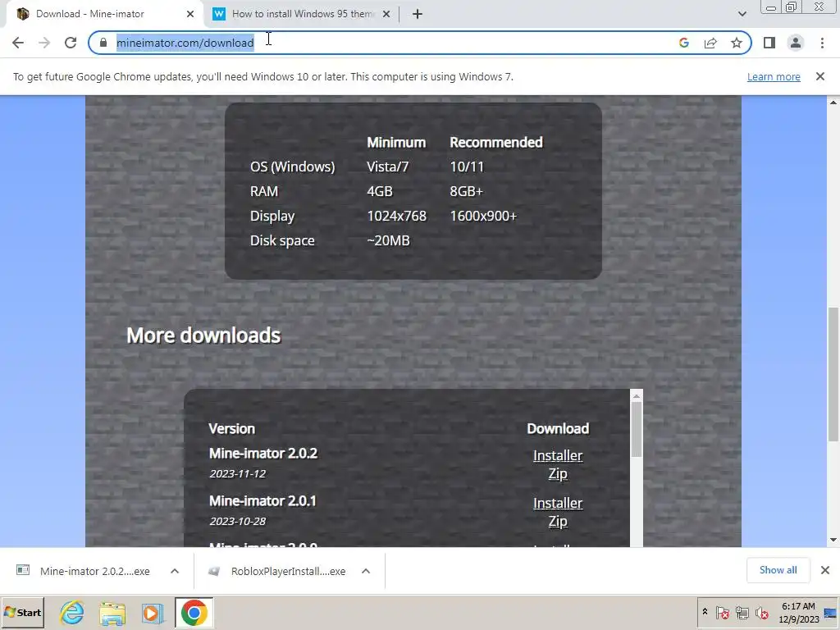Click the Show desktop button in the tray
Image resolution: width=840 pixels, height=630 pixels.
pyautogui.click(x=832, y=612)
